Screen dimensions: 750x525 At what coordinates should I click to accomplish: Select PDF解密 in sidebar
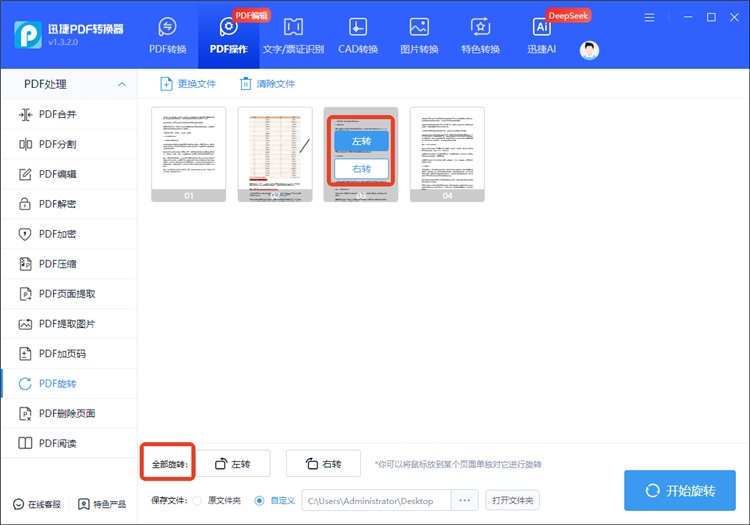[x=69, y=204]
